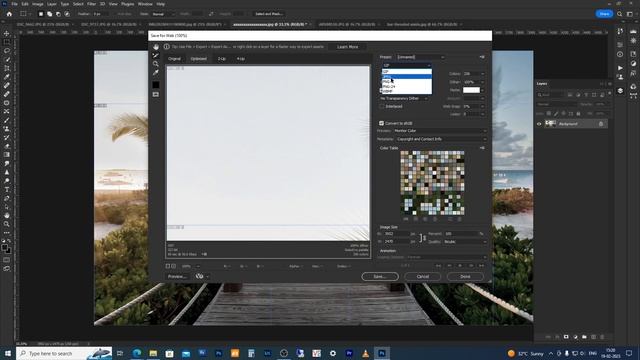Select the Rectangular Marquee tool

pyautogui.click(x=7, y=42)
